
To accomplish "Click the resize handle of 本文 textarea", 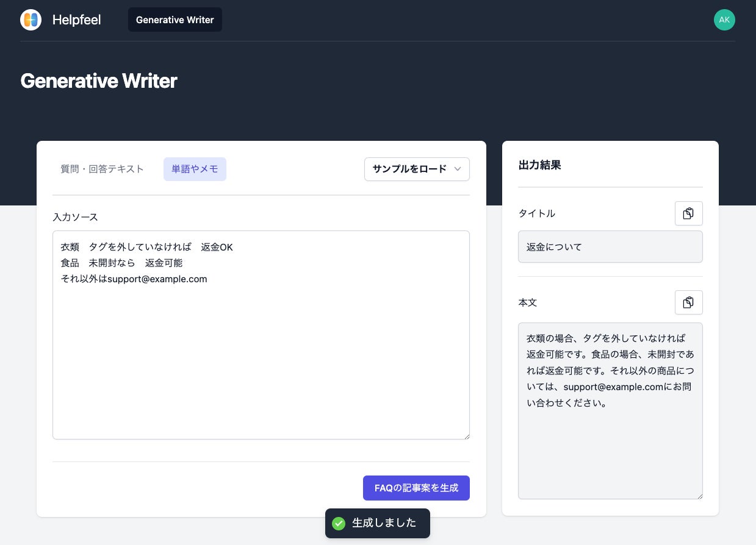I will point(699,495).
